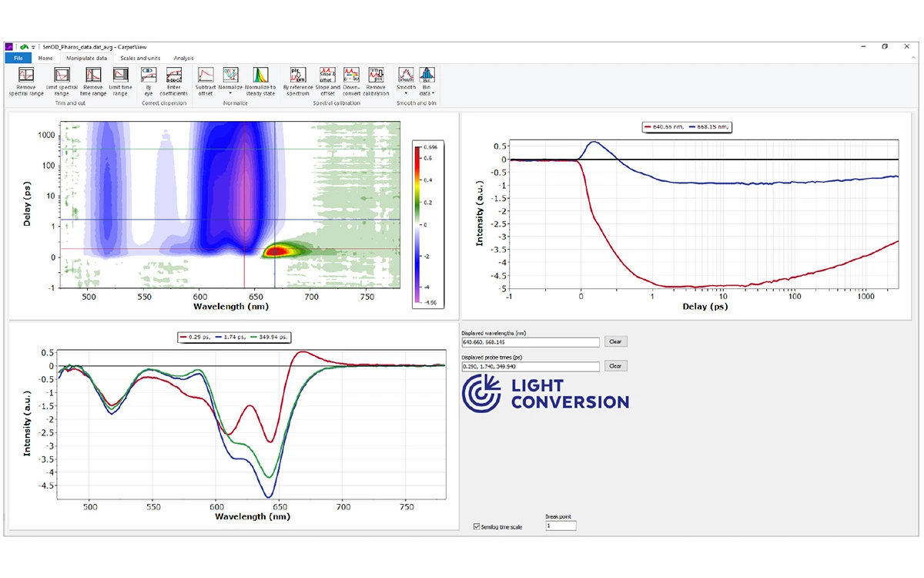Clear the displayed probe times field

point(615,366)
